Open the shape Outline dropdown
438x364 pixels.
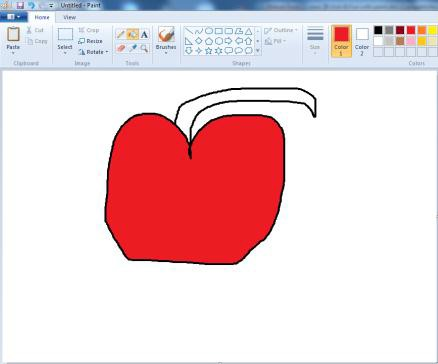tap(281, 31)
